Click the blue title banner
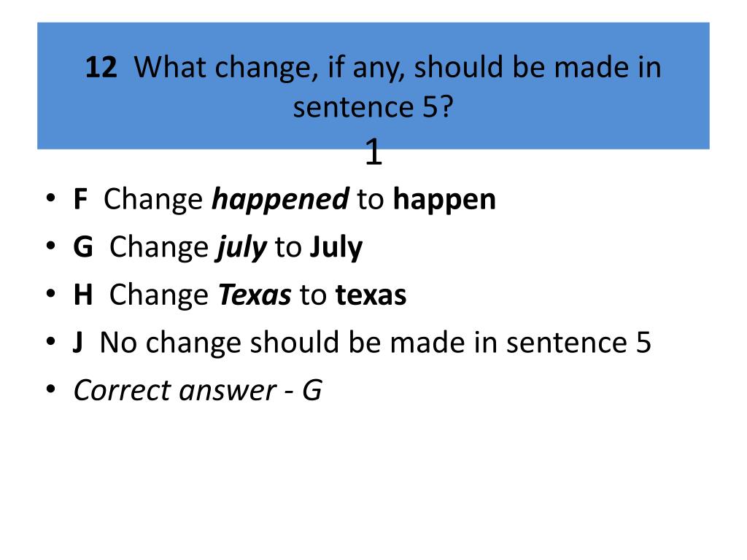 click(373, 86)
